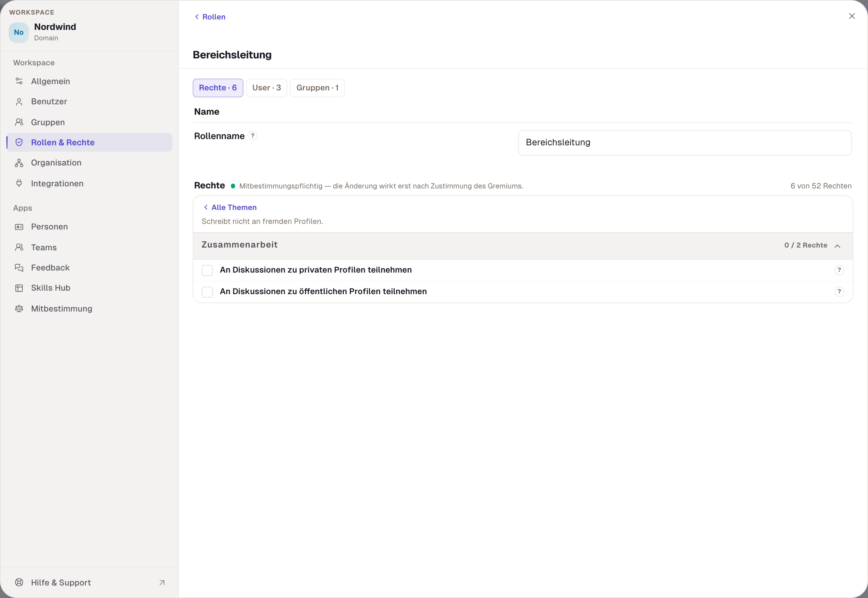The height and width of the screenshot is (598, 868).
Task: Switch to the User · 3 tab
Action: (x=266, y=88)
